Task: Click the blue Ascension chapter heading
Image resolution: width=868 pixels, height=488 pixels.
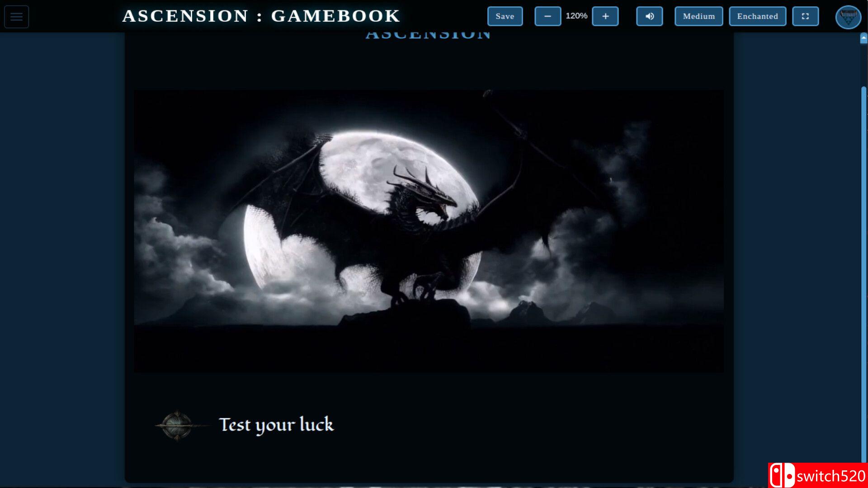Action: coord(428,35)
